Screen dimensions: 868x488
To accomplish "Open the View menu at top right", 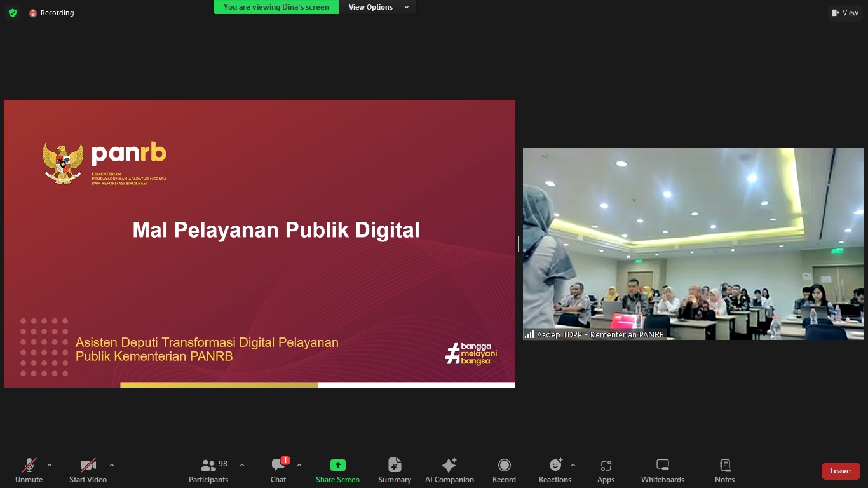I will pyautogui.click(x=844, y=13).
